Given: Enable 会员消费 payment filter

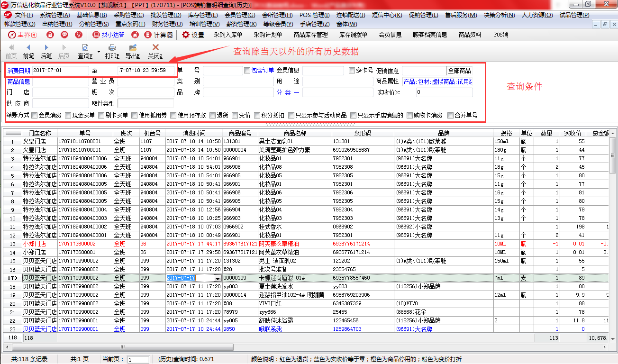Looking at the screenshot, I should click(35, 115).
